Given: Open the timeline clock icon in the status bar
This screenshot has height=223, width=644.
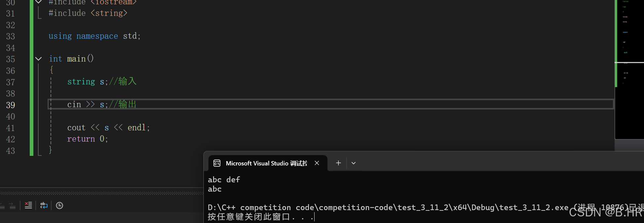Looking at the screenshot, I should (x=59, y=205).
